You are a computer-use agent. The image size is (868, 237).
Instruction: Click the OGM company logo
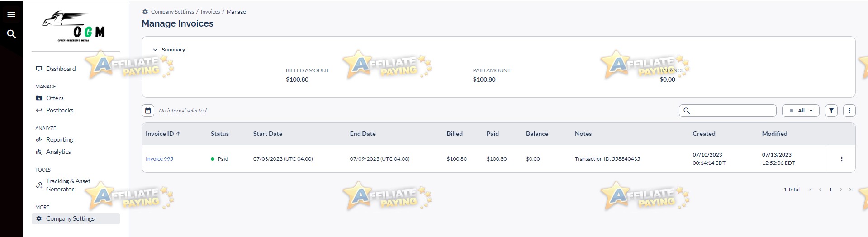(74, 27)
